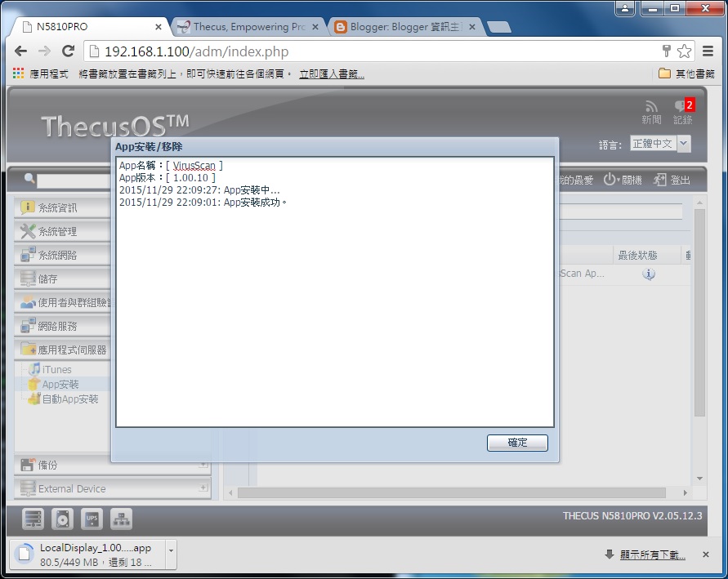Click the horizontal scrollbar right arrow
Viewport: 728px width, 579px height.
[x=685, y=492]
